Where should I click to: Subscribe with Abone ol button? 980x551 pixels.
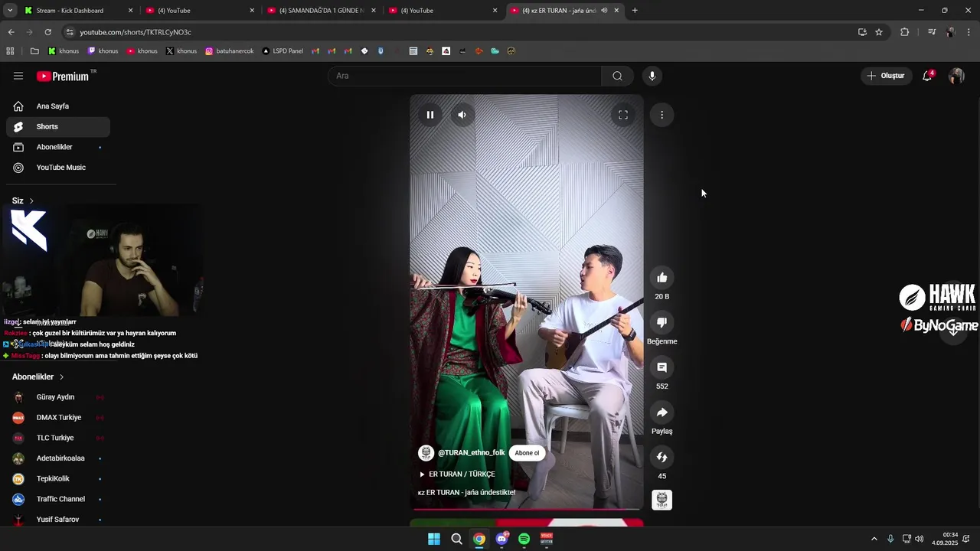[527, 453]
